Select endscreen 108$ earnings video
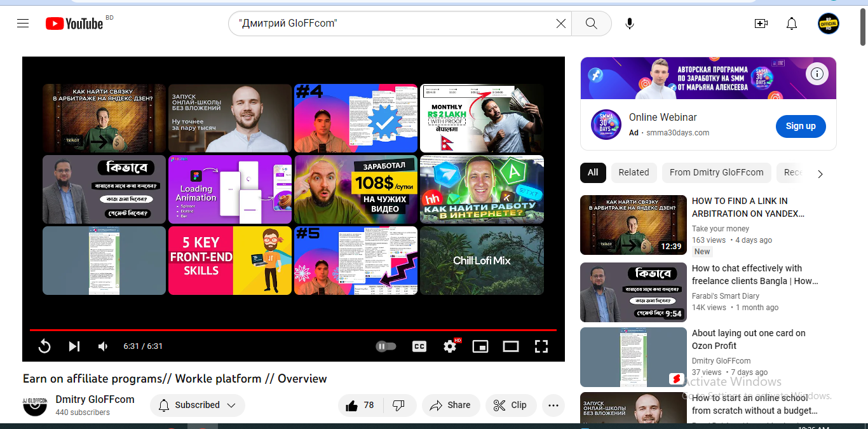868x429 pixels. pos(356,189)
